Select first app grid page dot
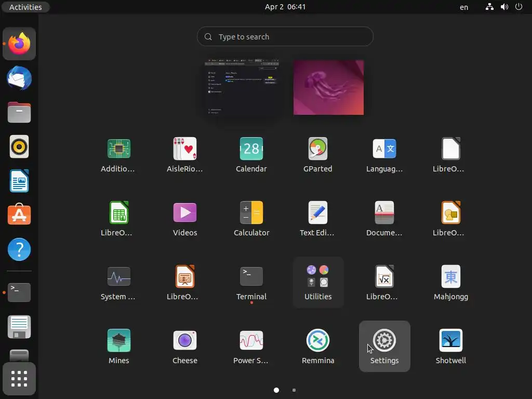 coord(276,390)
